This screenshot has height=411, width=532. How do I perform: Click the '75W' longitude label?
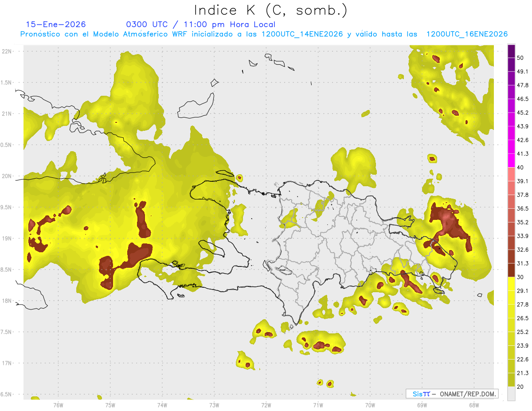(110, 405)
